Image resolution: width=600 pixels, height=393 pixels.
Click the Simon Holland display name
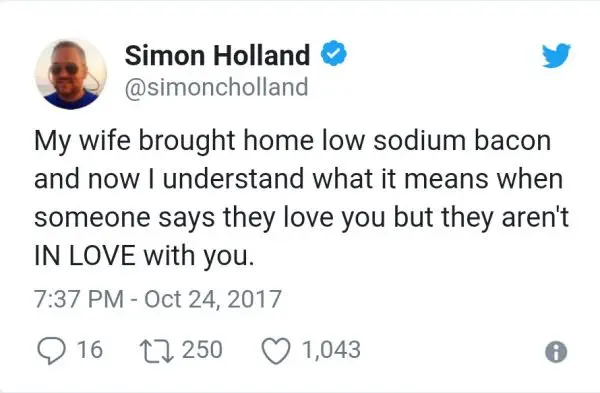click(217, 55)
